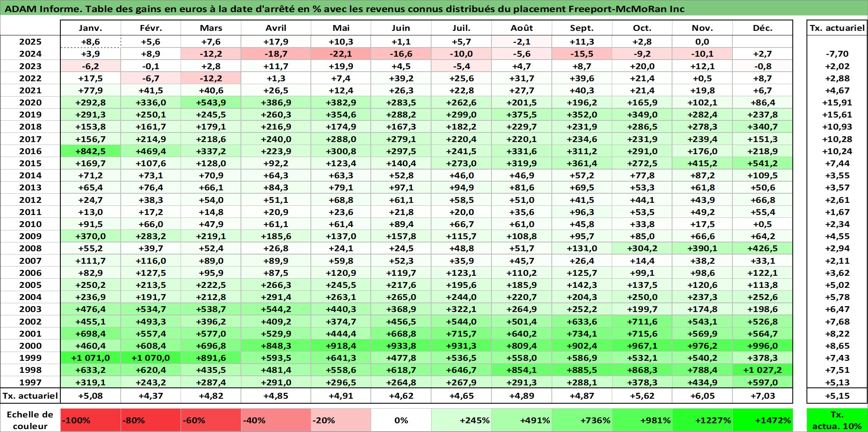Viewport: 868px width, 432px height.
Task: Click the +5,08 January actuarial rate
Action: pos(90,396)
